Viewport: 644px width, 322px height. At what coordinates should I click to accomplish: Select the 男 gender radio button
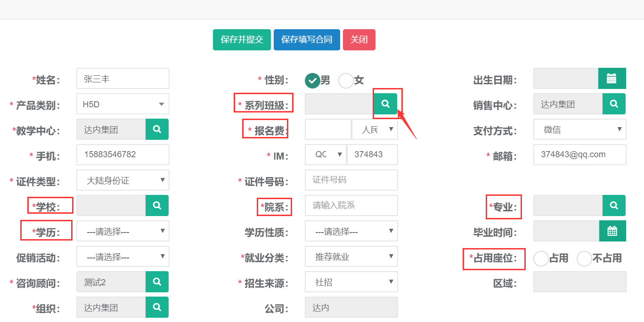pyautogui.click(x=312, y=80)
